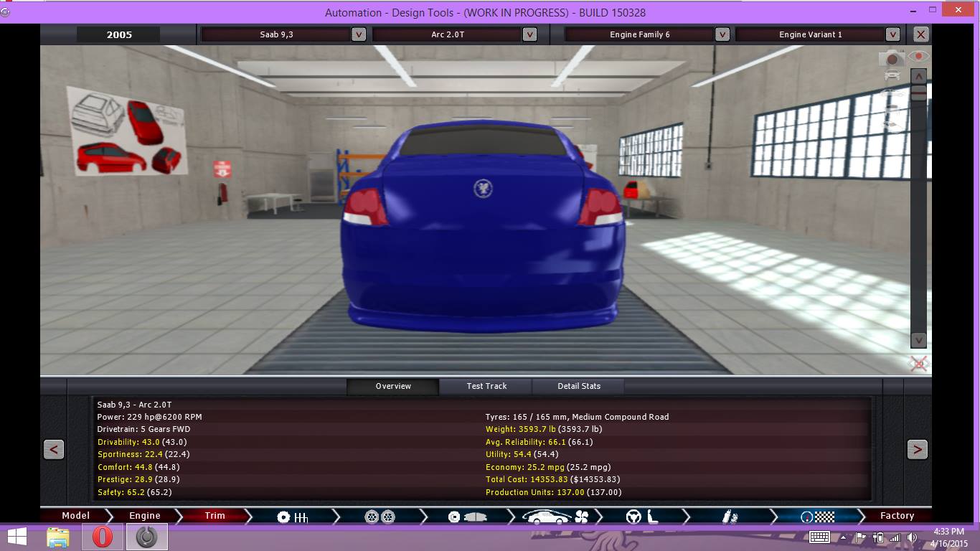Open the network signal tray icon
980x551 pixels.
pos(895,537)
